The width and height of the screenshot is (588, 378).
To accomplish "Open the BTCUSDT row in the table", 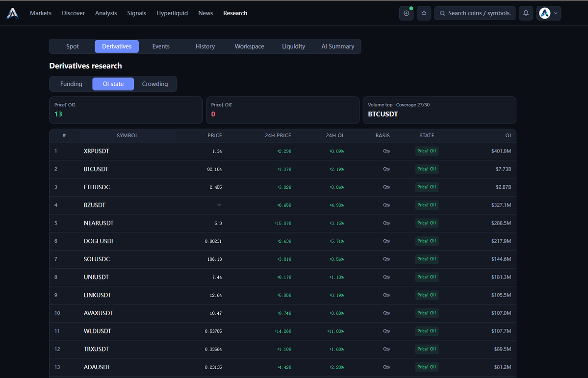I will click(x=283, y=169).
